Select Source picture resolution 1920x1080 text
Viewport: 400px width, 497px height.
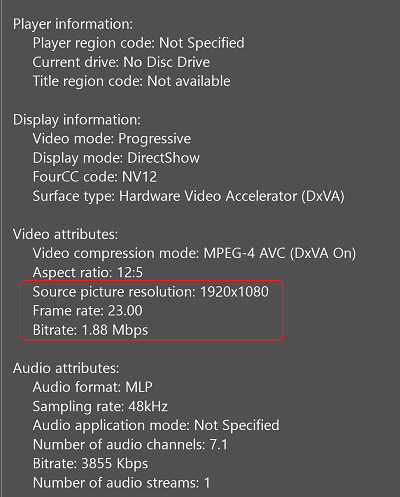tap(150, 292)
